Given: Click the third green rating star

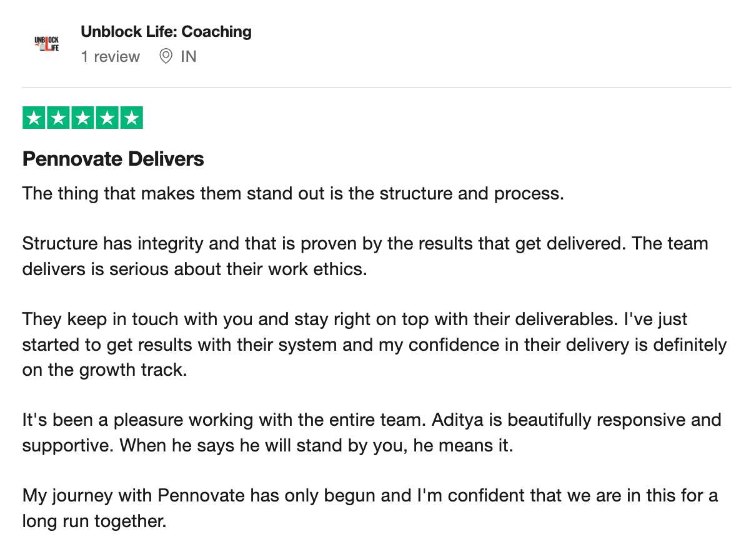Looking at the screenshot, I should [x=82, y=118].
